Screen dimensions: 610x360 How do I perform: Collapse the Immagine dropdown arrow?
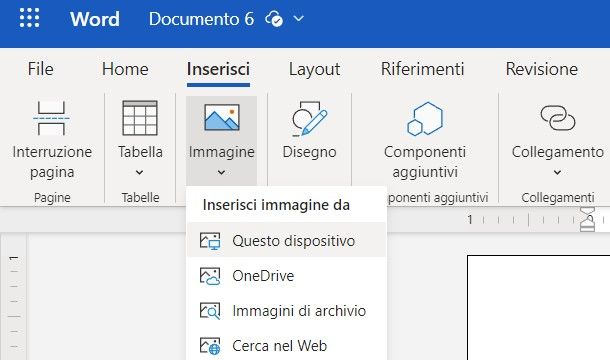(221, 172)
